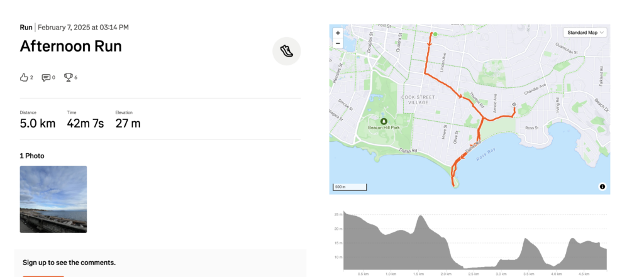This screenshot has width=644, height=277.
Task: Click the elevation peak near 1.5 km
Action: coord(420,219)
